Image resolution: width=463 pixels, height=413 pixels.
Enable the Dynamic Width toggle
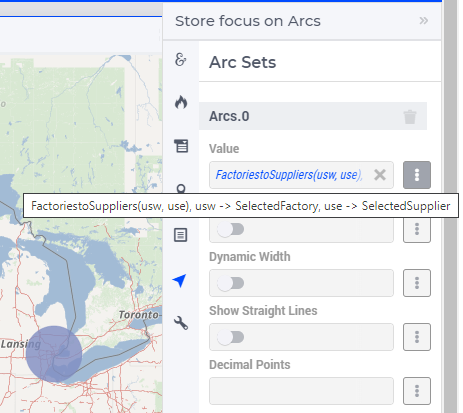(x=231, y=283)
